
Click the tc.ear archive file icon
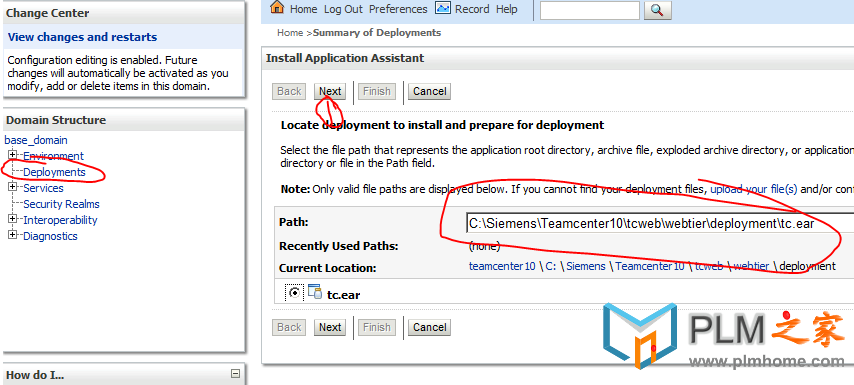point(315,291)
